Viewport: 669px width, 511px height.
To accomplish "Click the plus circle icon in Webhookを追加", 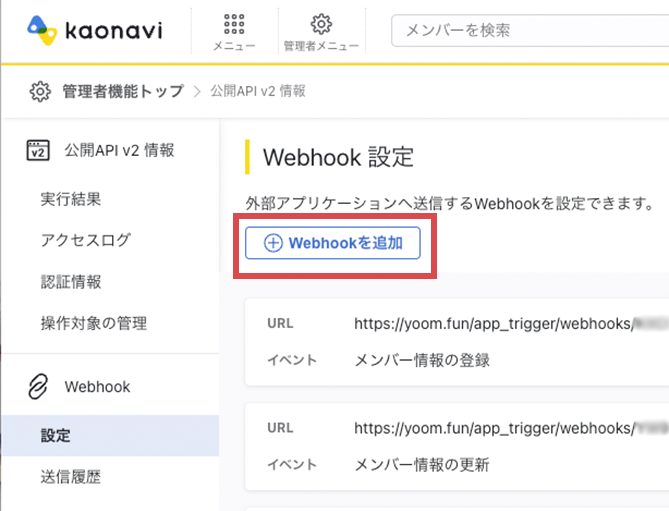I will click(273, 243).
